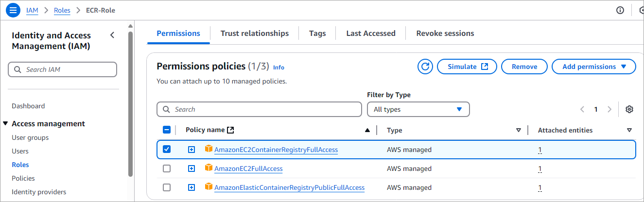Go to next page arrow in pagination

[609, 109]
